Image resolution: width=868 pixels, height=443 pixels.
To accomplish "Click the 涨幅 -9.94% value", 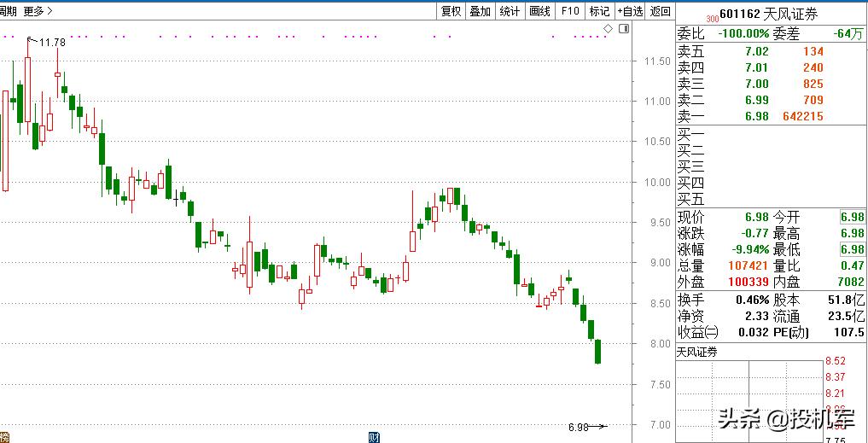I will click(749, 249).
